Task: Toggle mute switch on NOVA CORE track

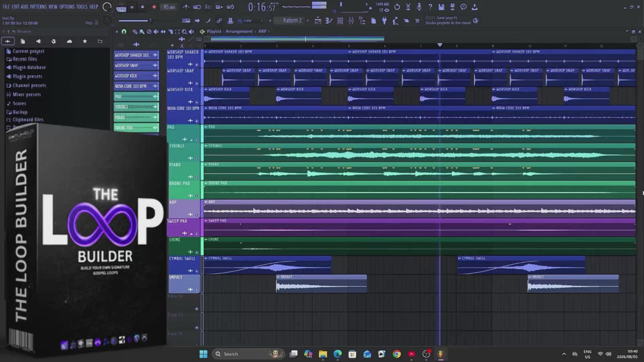Action: tap(197, 121)
